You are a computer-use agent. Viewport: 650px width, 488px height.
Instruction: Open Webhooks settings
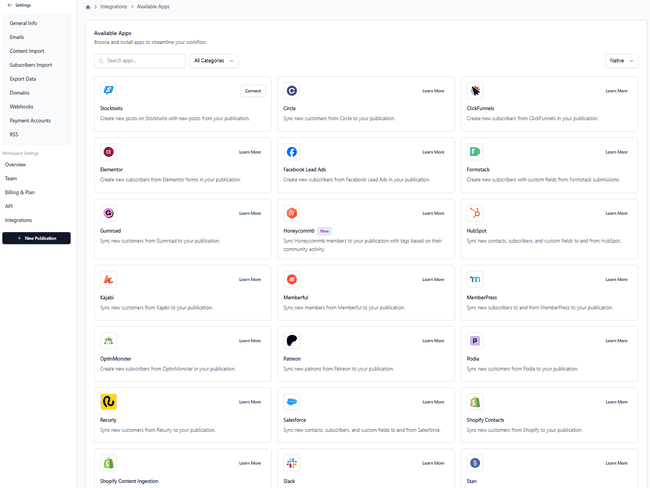point(21,107)
